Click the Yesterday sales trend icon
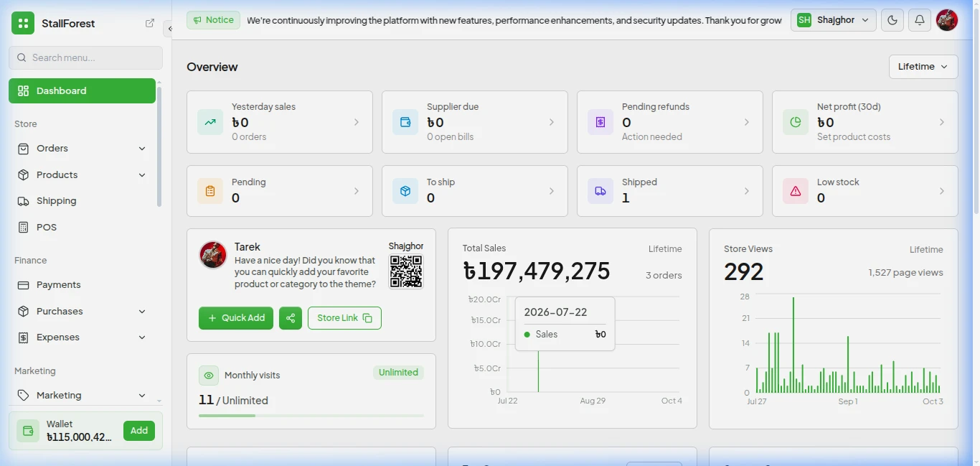 point(210,122)
